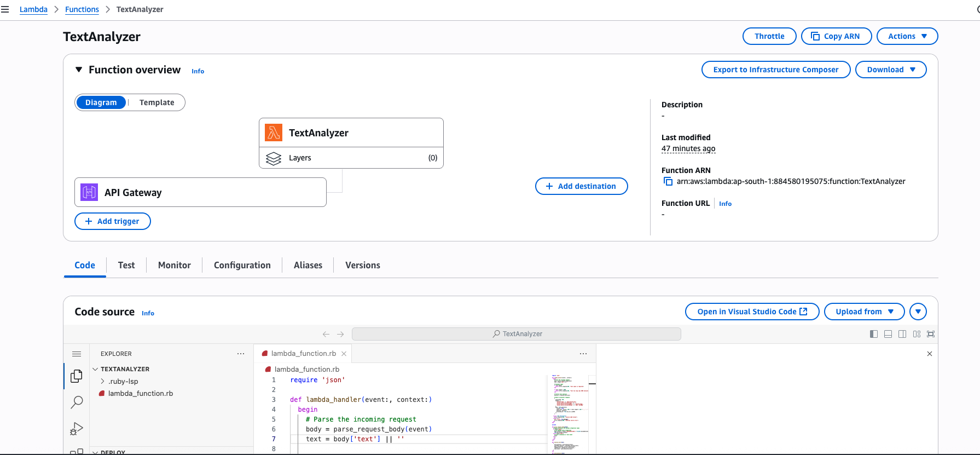Open Code source Info link
The height and width of the screenshot is (455, 980).
point(148,313)
